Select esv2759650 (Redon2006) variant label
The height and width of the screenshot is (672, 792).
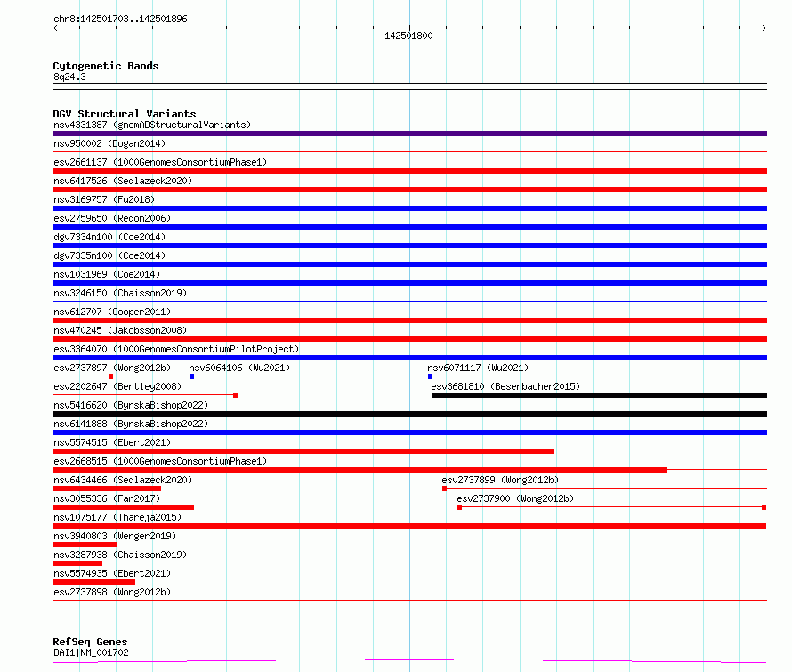[112, 218]
